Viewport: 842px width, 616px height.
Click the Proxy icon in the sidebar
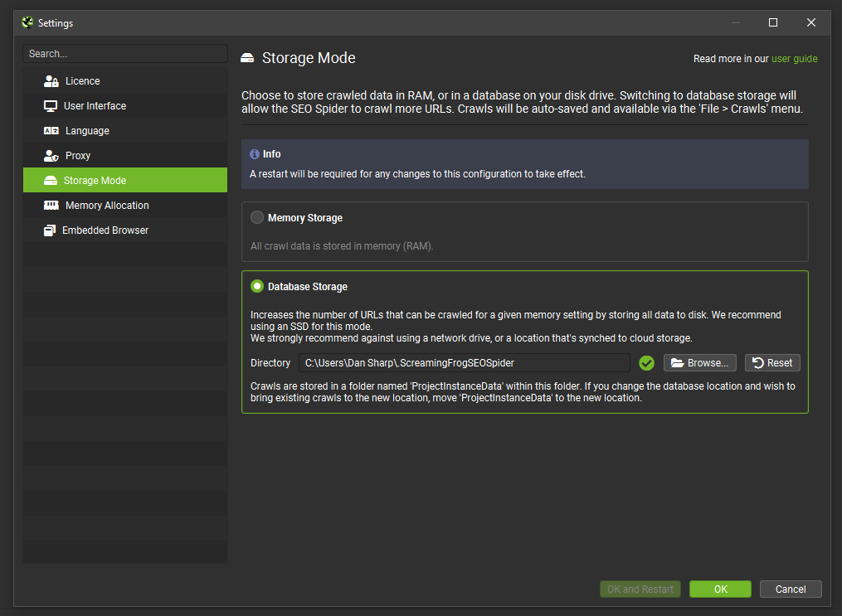[x=51, y=156]
